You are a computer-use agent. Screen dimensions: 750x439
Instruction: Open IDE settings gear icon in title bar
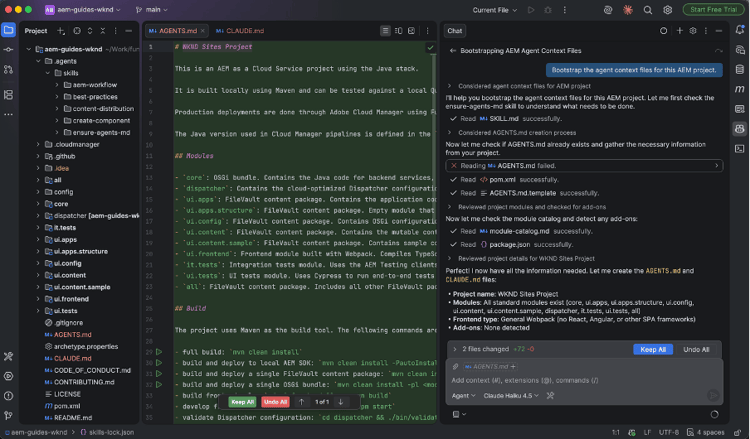668,10
